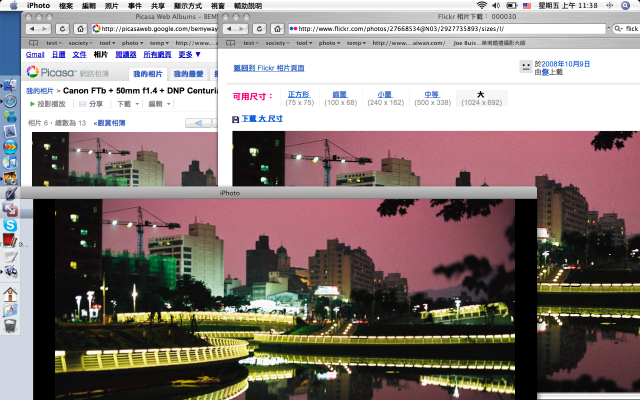This screenshot has height=400, width=640.
Task: Expand the Picasa 下載 dropdown
Action: pos(128,104)
